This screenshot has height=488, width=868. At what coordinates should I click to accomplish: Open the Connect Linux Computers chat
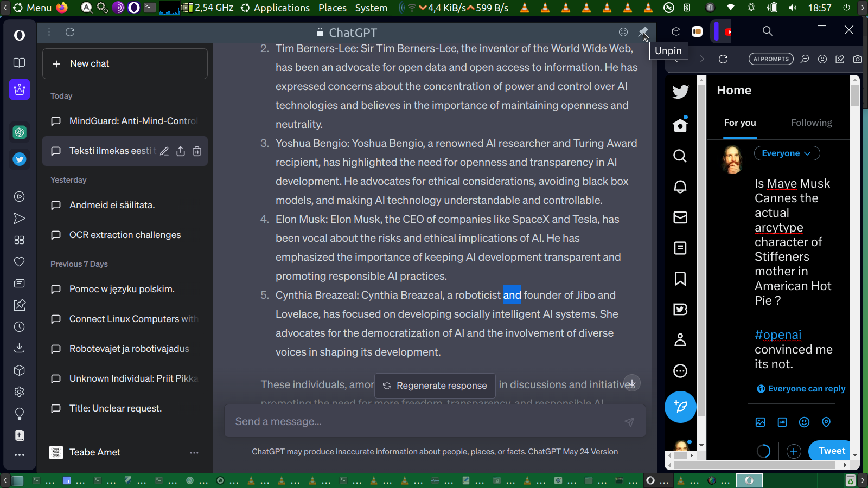(125, 319)
